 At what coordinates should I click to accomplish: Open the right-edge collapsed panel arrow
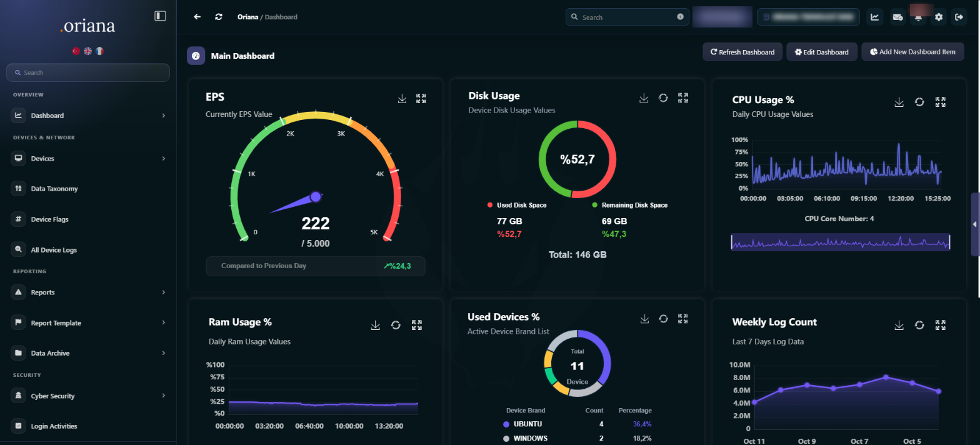click(x=975, y=224)
